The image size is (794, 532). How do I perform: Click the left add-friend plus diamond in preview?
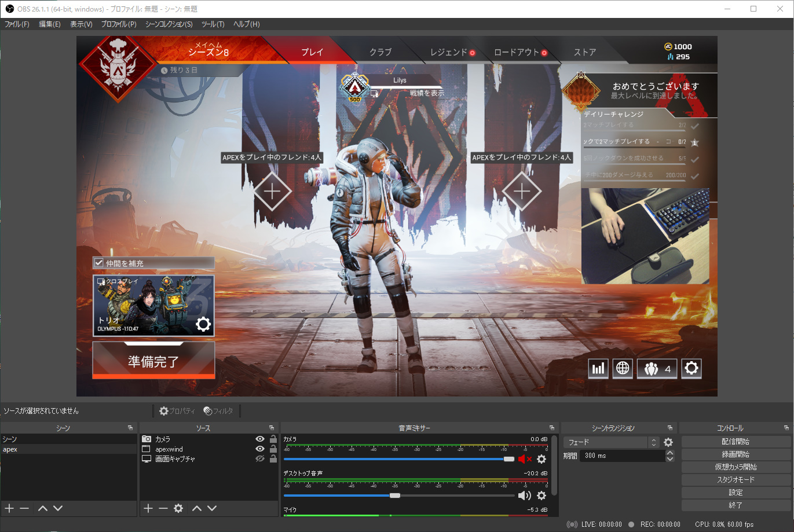click(x=272, y=191)
